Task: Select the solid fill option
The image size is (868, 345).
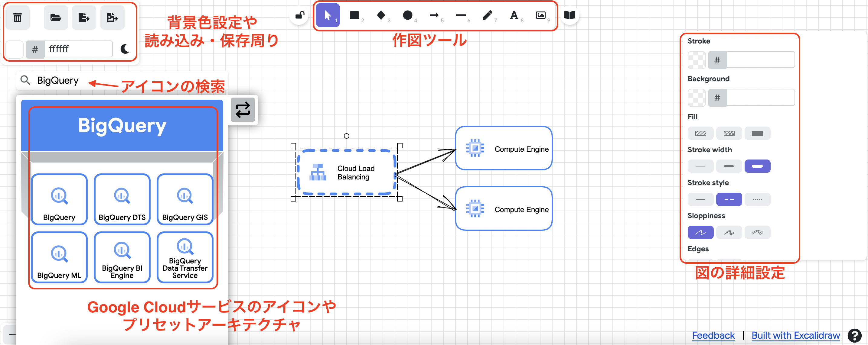Action: [x=757, y=133]
